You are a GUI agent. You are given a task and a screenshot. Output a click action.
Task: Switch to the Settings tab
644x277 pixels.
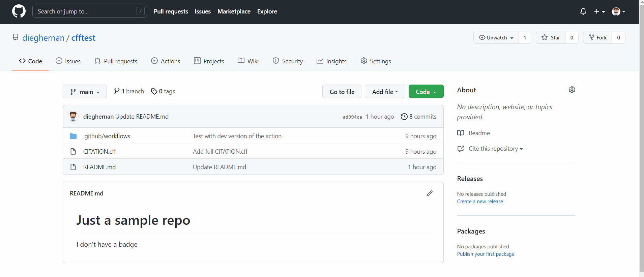click(x=376, y=61)
